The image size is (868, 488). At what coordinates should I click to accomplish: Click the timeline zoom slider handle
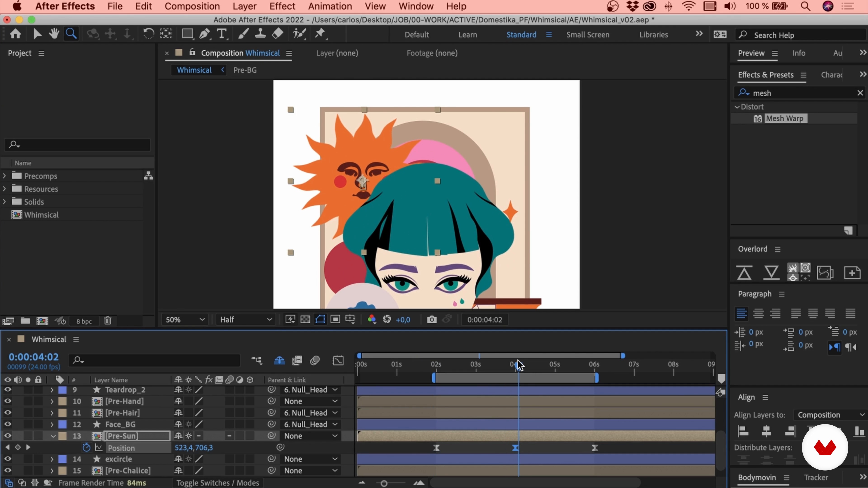pos(384,484)
